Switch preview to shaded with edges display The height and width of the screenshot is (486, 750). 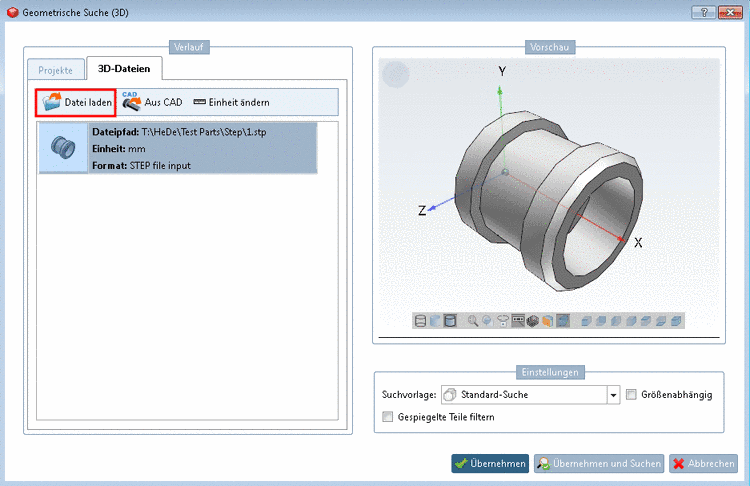pos(450,320)
